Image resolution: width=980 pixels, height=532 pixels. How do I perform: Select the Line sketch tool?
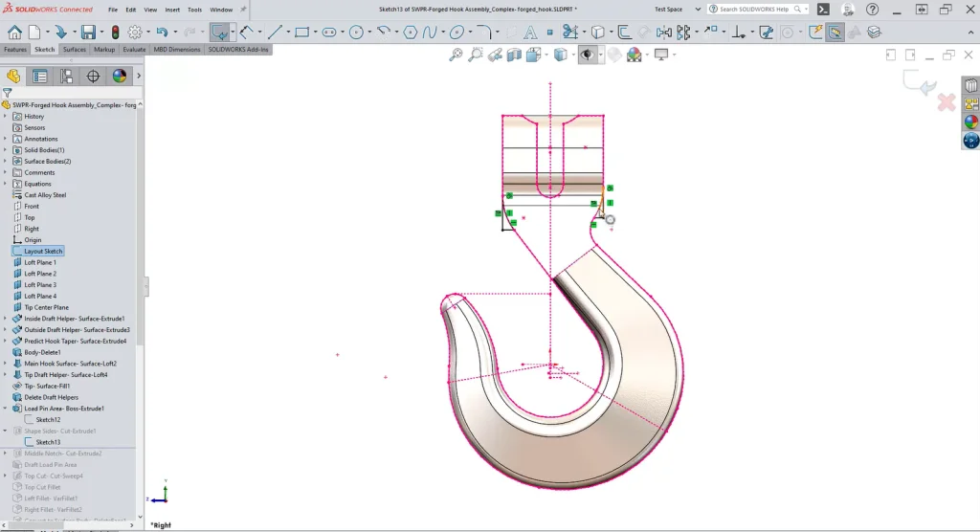[x=274, y=32]
